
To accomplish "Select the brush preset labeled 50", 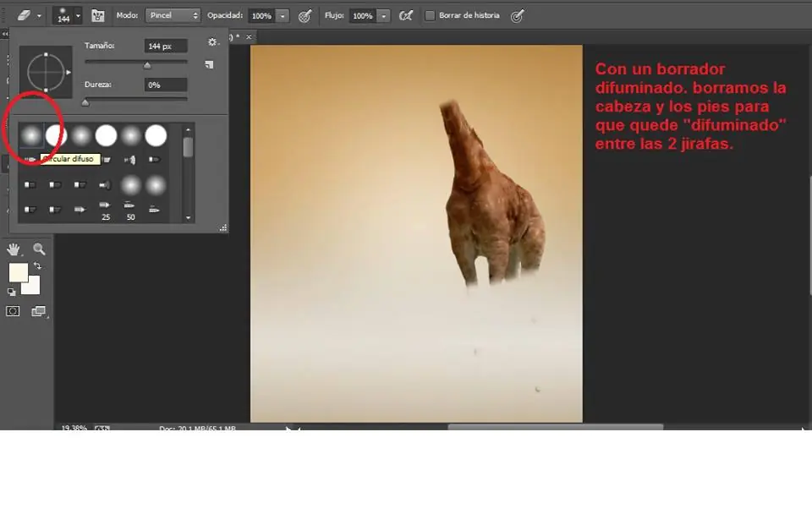I will 130,211.
